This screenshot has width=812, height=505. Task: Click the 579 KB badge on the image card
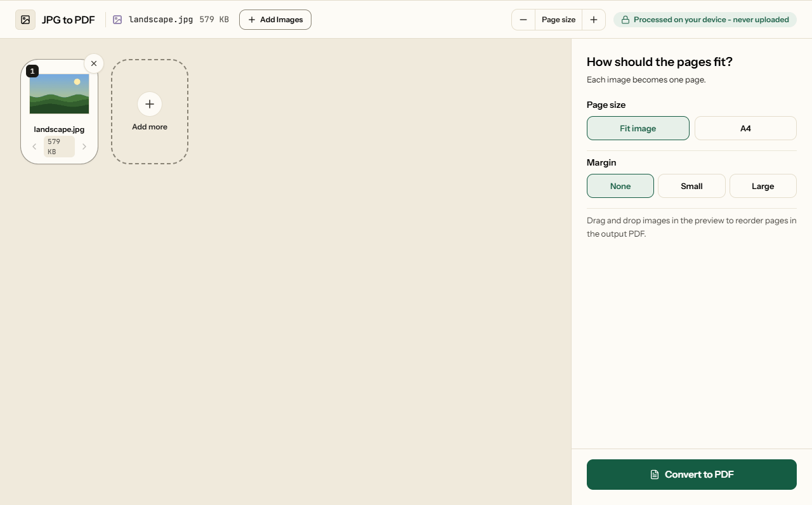pos(59,147)
